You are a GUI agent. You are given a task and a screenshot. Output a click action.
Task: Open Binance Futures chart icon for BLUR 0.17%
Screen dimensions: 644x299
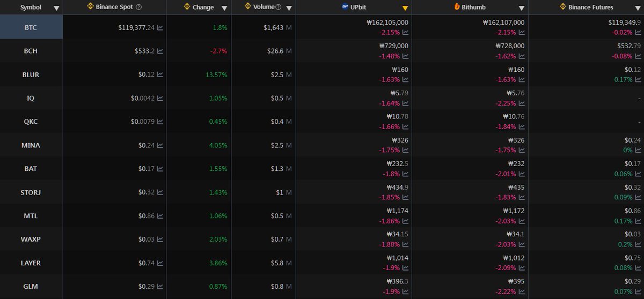coord(637,80)
